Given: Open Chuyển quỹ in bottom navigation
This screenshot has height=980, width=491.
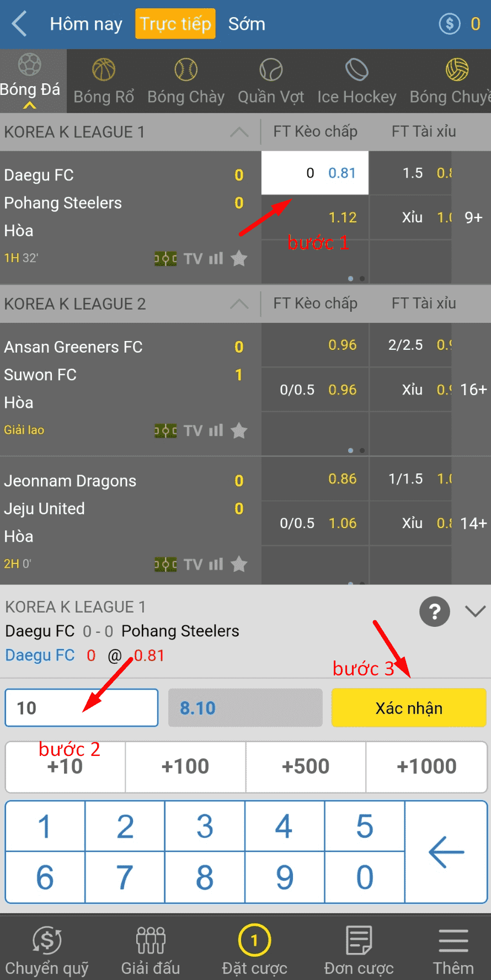Looking at the screenshot, I should pos(47,950).
